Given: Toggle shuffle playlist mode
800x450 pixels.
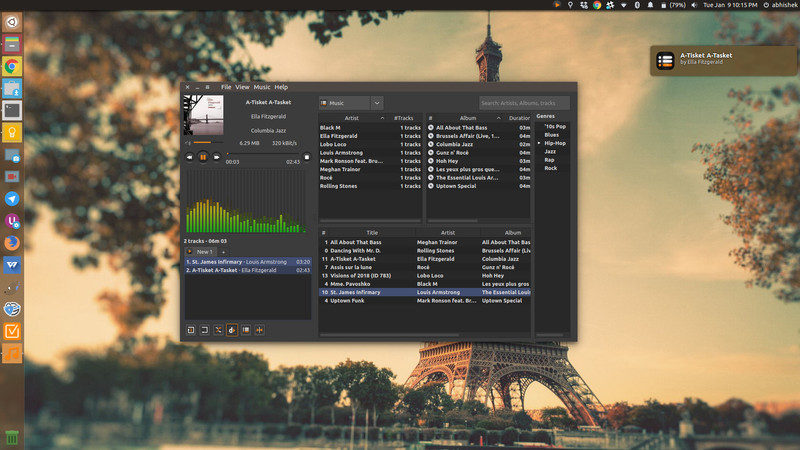Looking at the screenshot, I should coord(218,330).
